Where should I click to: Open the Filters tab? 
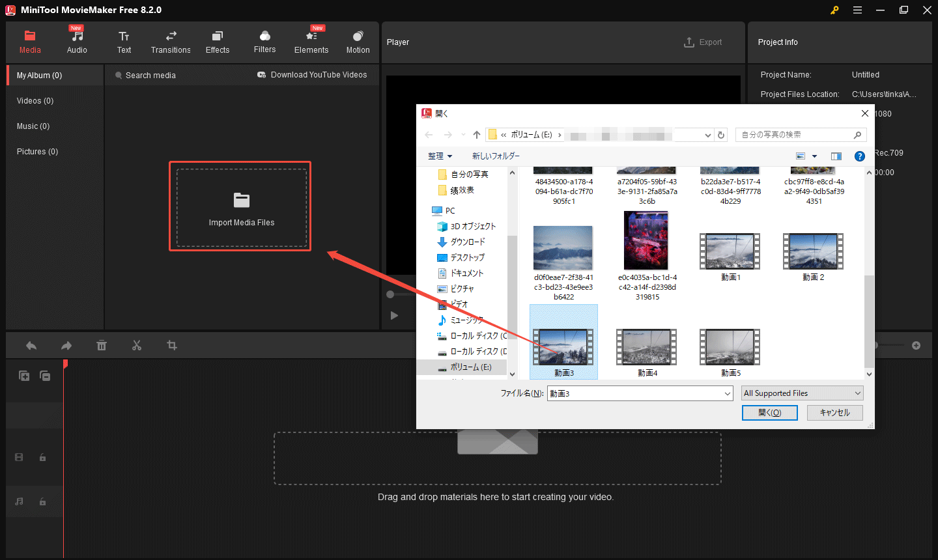(264, 42)
